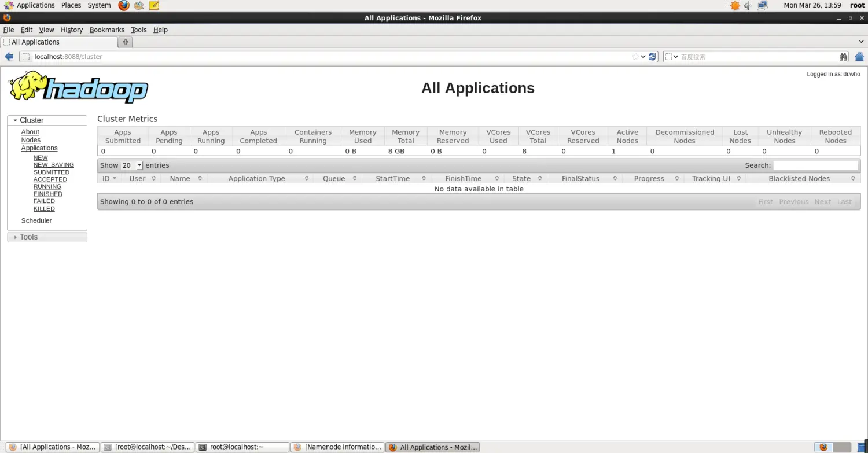Switch to root@localhost:~/Des... taskbar window
The image size is (868, 453).
pos(148,447)
